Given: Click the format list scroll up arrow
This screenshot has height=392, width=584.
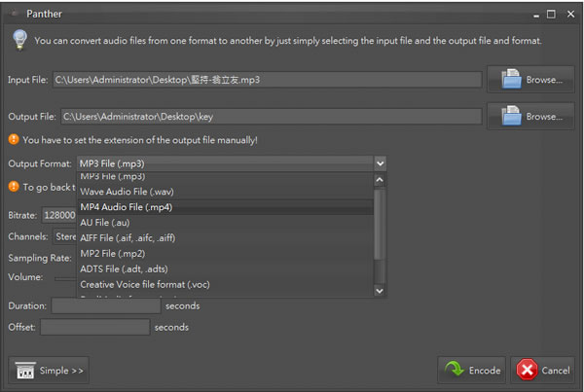Looking at the screenshot, I should [380, 180].
